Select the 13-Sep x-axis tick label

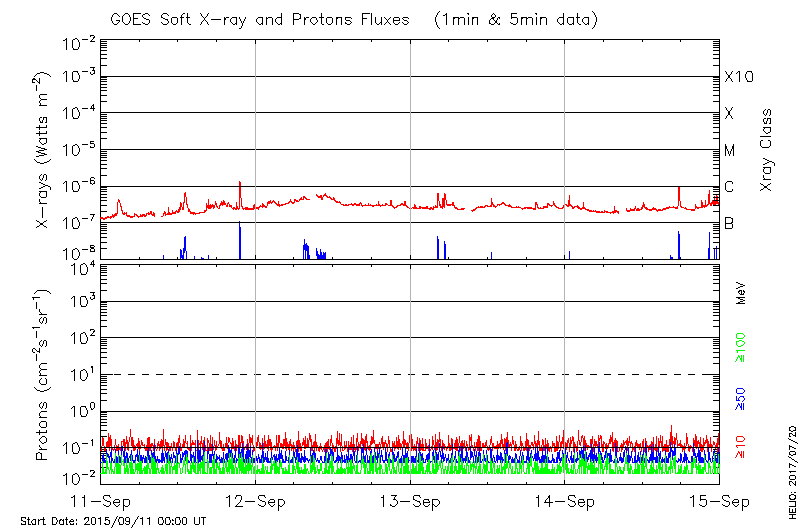point(410,501)
